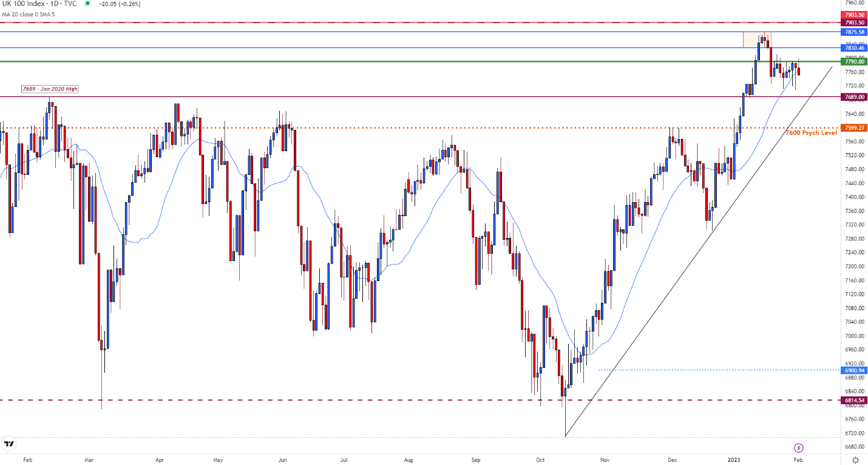Click the 6840.00 price scale value
The height and width of the screenshot is (465, 868).
tap(853, 392)
